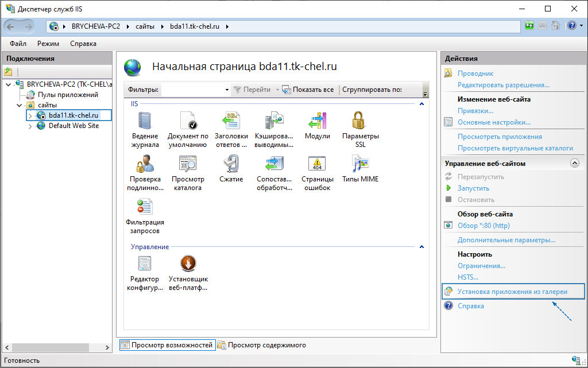This screenshot has width=588, height=368.
Task: Collapse the сайты tree node
Action: point(19,105)
